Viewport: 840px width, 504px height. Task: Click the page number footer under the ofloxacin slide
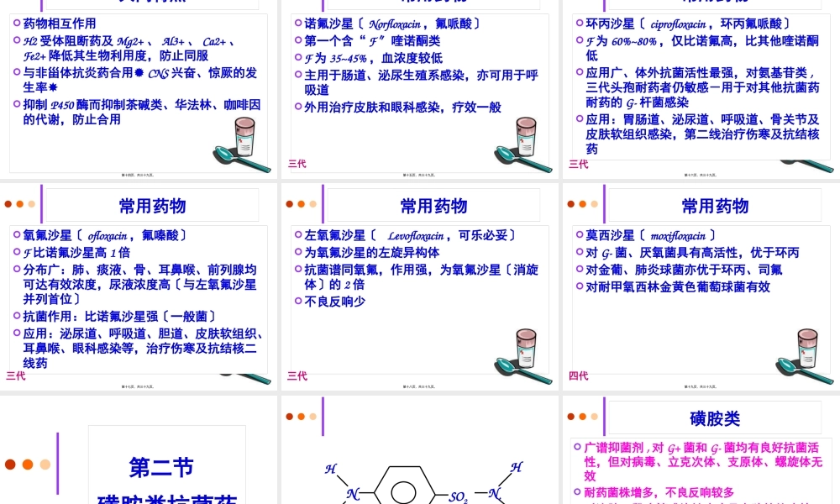[139, 386]
